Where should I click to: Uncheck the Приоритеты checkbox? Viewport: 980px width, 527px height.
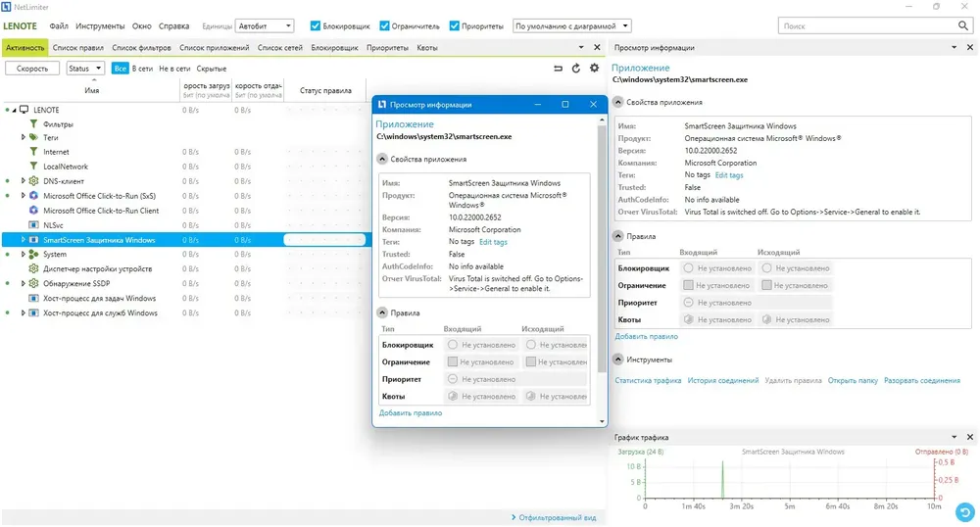[x=455, y=25]
